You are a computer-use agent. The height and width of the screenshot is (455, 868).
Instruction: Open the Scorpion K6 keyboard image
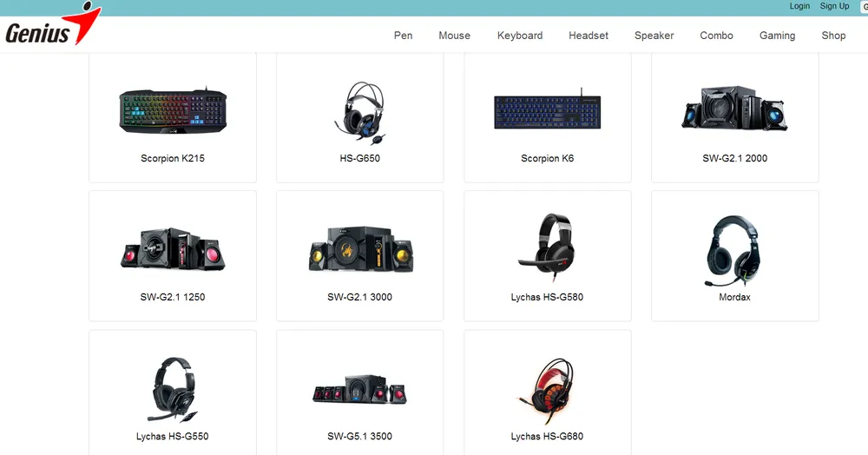[x=548, y=110]
